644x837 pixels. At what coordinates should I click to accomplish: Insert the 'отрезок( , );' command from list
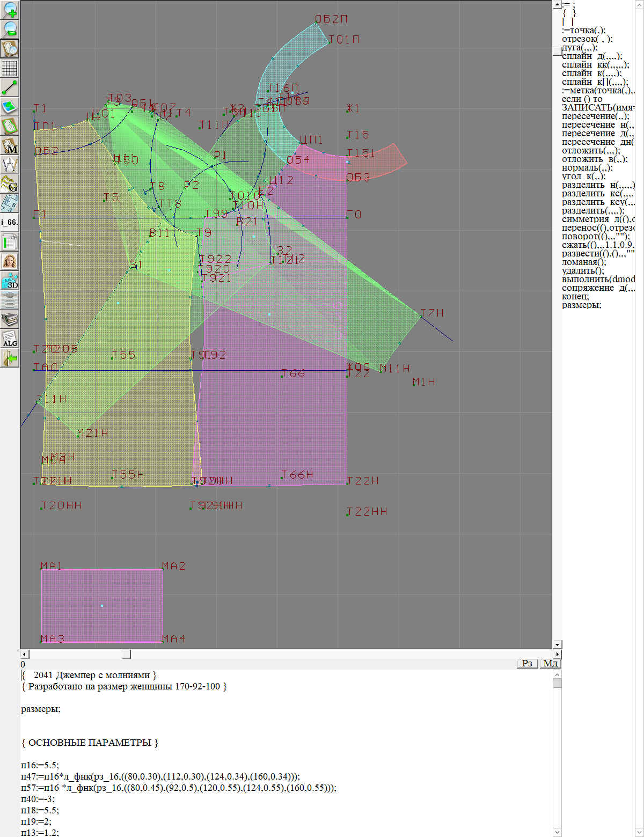point(587,39)
